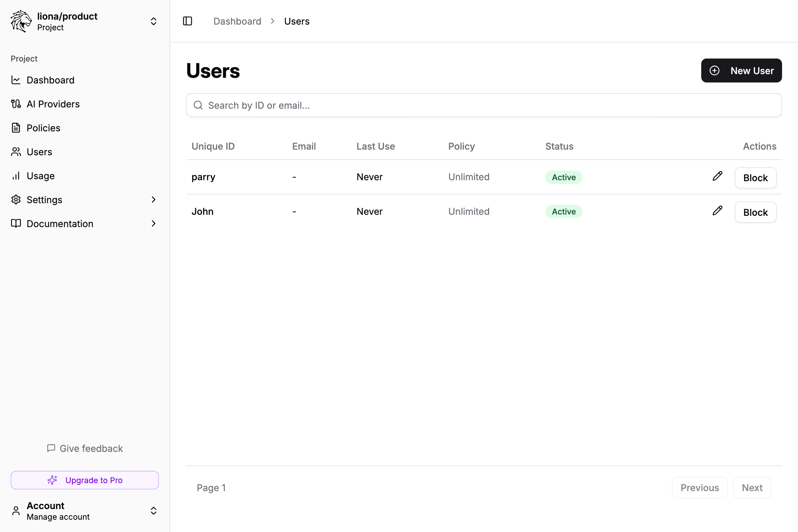Go to Dashboard breadcrumb link
The width and height of the screenshot is (798, 532).
tap(237, 21)
